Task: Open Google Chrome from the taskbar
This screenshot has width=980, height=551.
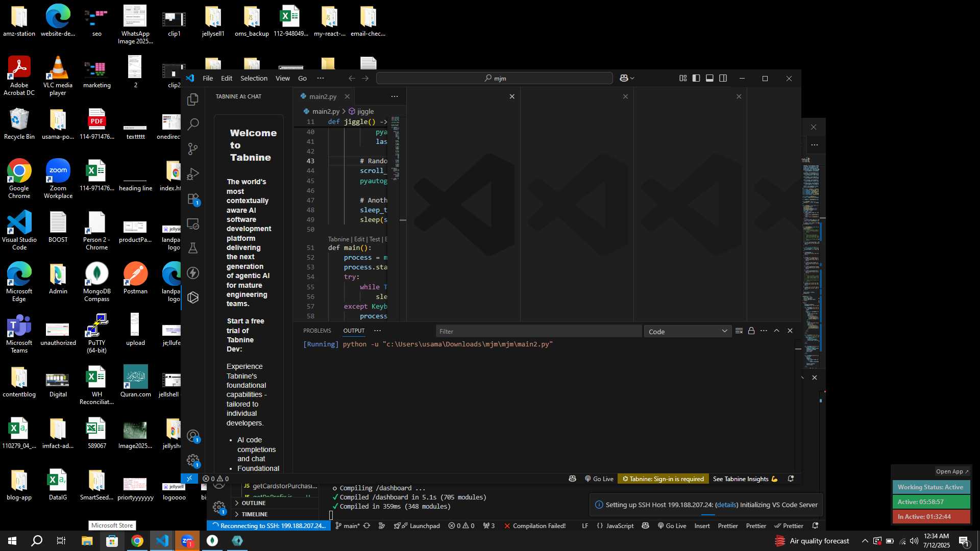Action: pos(137,541)
